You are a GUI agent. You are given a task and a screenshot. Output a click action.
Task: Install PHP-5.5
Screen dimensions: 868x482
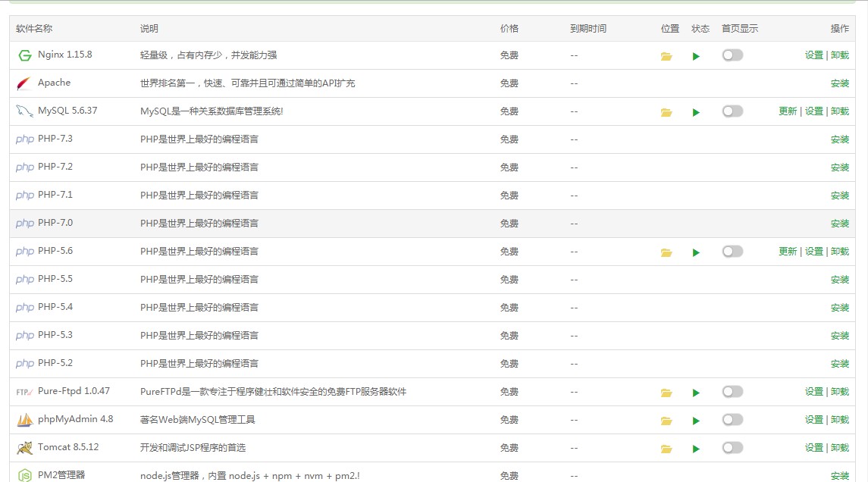point(840,280)
